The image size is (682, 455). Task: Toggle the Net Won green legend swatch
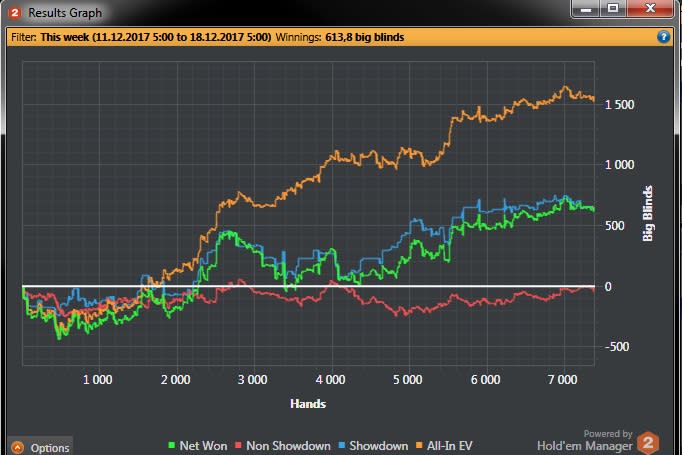pyautogui.click(x=171, y=445)
